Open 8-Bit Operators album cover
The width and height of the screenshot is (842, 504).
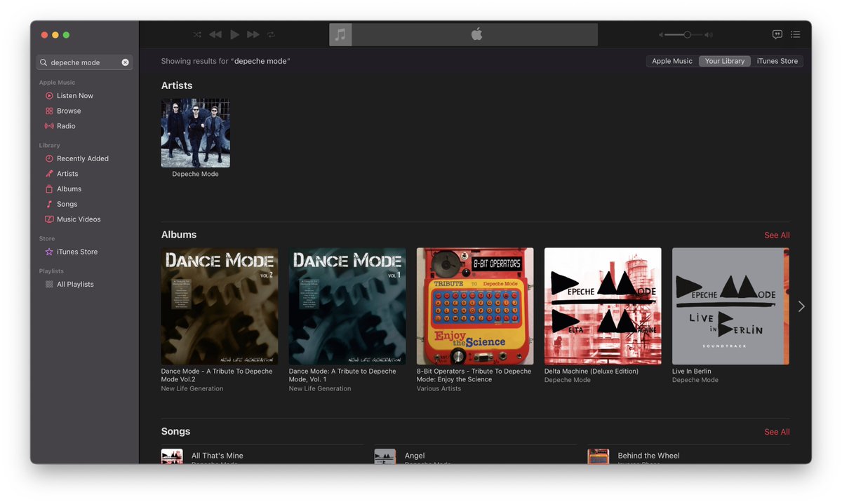pos(475,306)
